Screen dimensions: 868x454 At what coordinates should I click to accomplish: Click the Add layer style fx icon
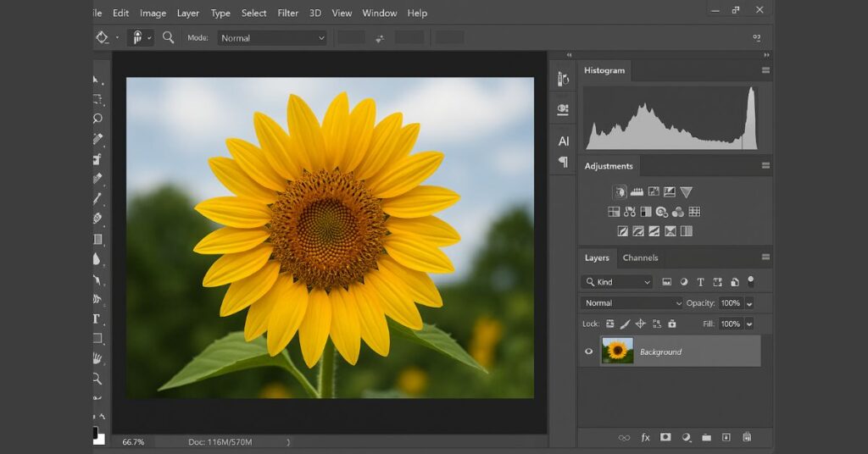click(x=645, y=437)
